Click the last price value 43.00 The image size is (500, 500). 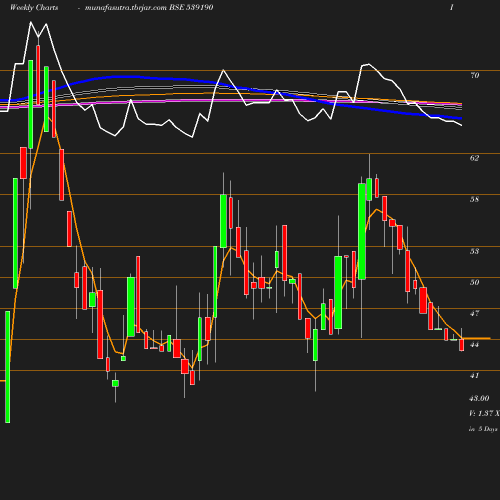click(x=479, y=398)
